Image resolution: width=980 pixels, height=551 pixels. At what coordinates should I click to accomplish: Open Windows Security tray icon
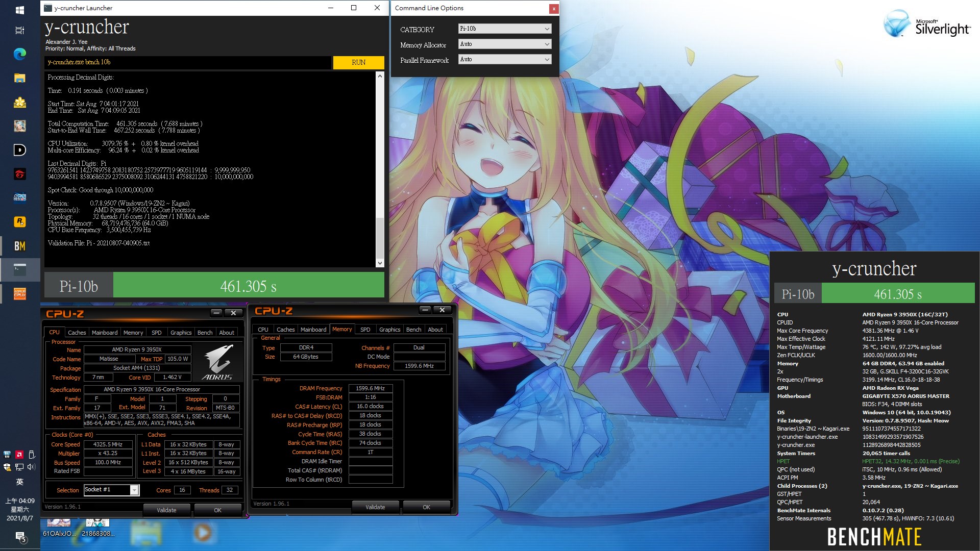click(7, 467)
